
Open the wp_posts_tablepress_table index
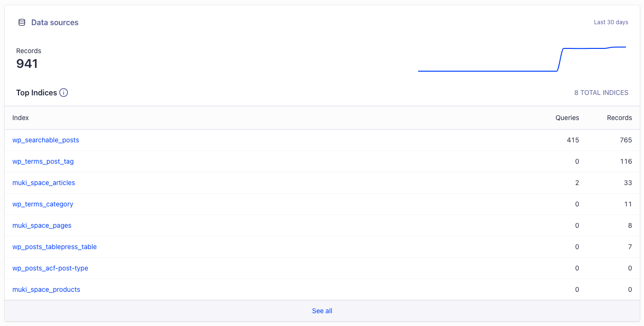55,247
